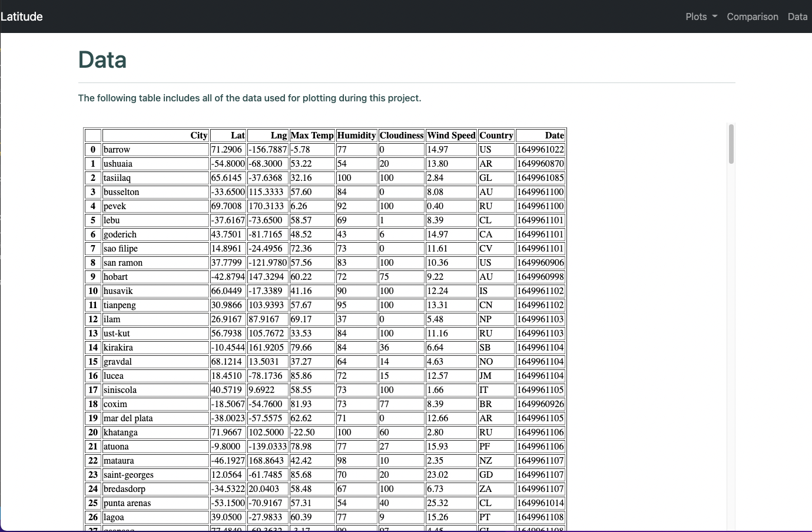Click the Country column header
812x532 pixels.
point(496,136)
